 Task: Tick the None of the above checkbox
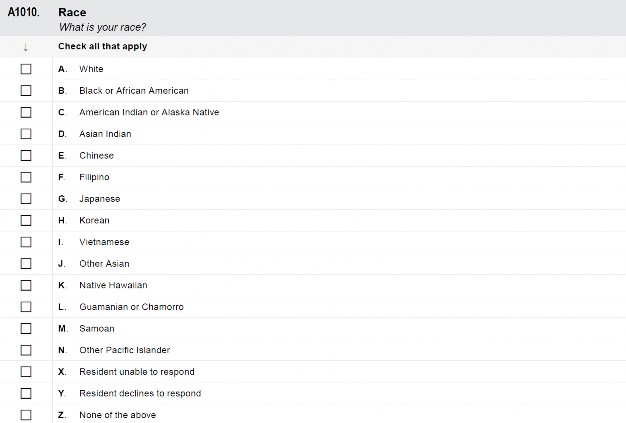(x=26, y=415)
